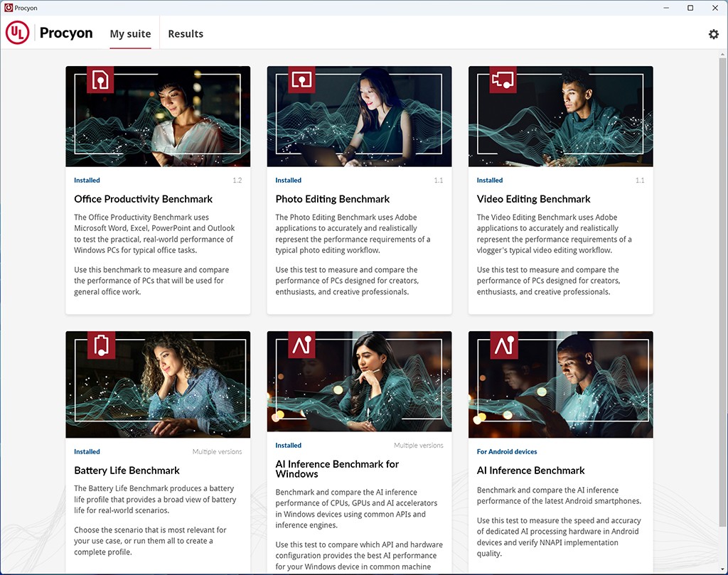The width and height of the screenshot is (728, 575).
Task: Click the Battery Life battery icon badge
Action: click(100, 345)
